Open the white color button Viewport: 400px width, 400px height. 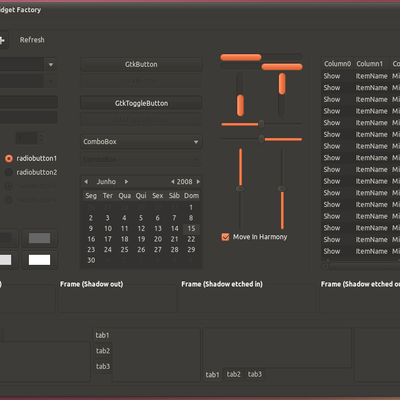pyautogui.click(x=40, y=260)
